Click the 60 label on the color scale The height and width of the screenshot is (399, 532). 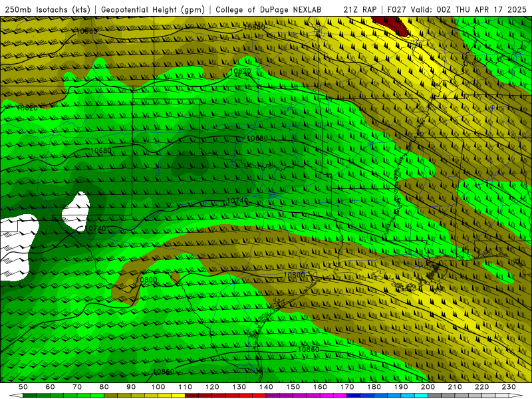51,387
